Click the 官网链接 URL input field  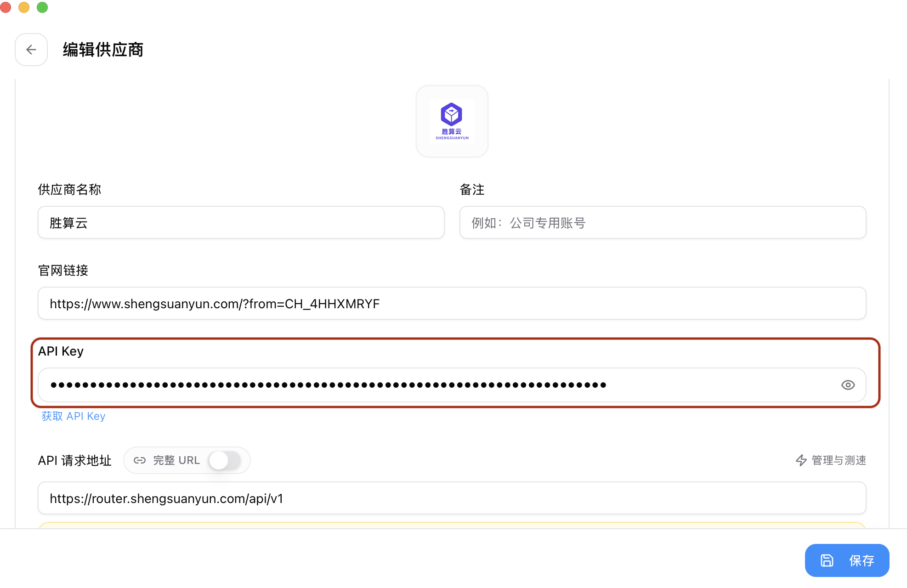pyautogui.click(x=452, y=304)
